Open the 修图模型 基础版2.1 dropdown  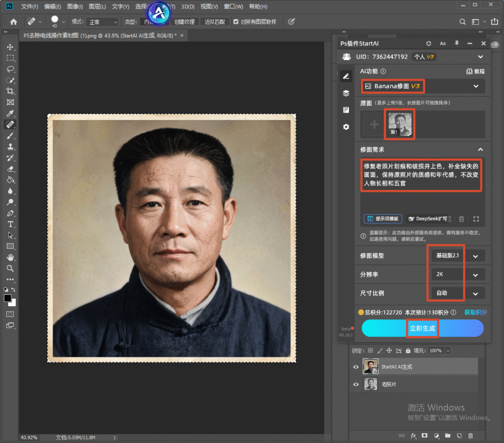coord(458,256)
